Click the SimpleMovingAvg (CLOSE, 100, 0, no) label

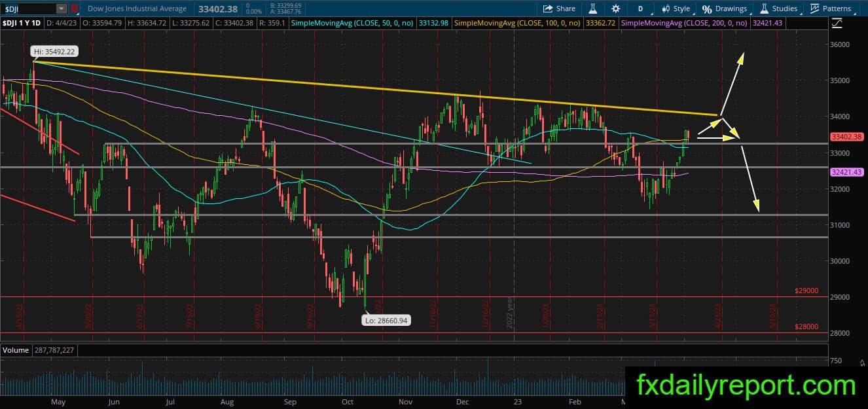[x=517, y=23]
